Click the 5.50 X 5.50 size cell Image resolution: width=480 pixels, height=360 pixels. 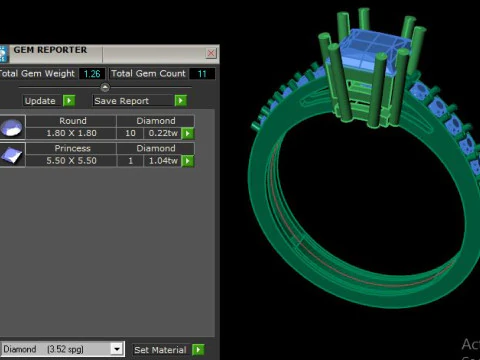point(71,161)
